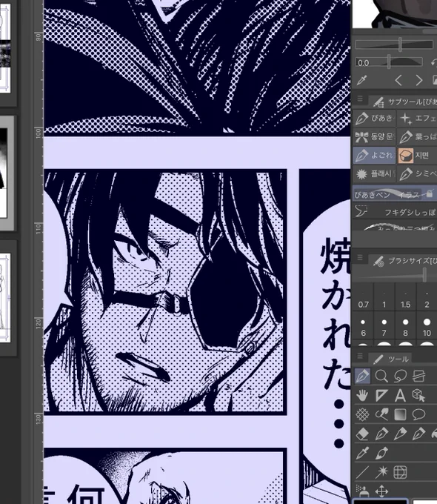The image size is (437, 504).
Task: Choose the 플래시 burst sub tool group
Action: [374, 174]
